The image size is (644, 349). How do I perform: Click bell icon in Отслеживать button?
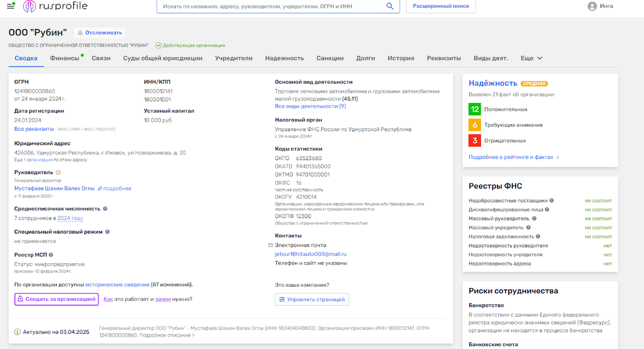[x=80, y=33]
